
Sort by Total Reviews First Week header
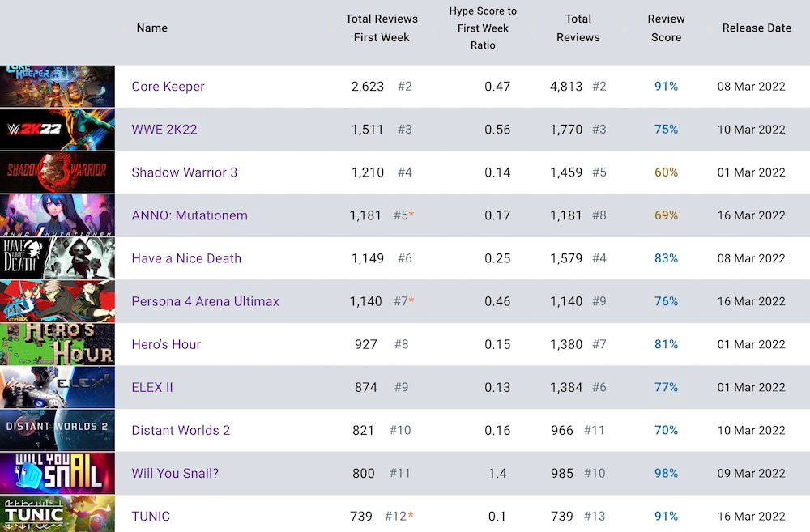[x=382, y=28]
